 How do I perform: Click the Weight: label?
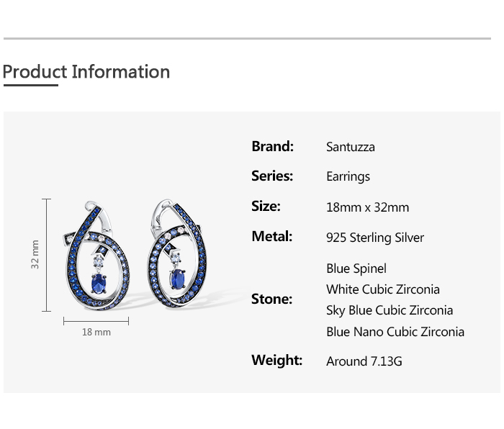(276, 361)
